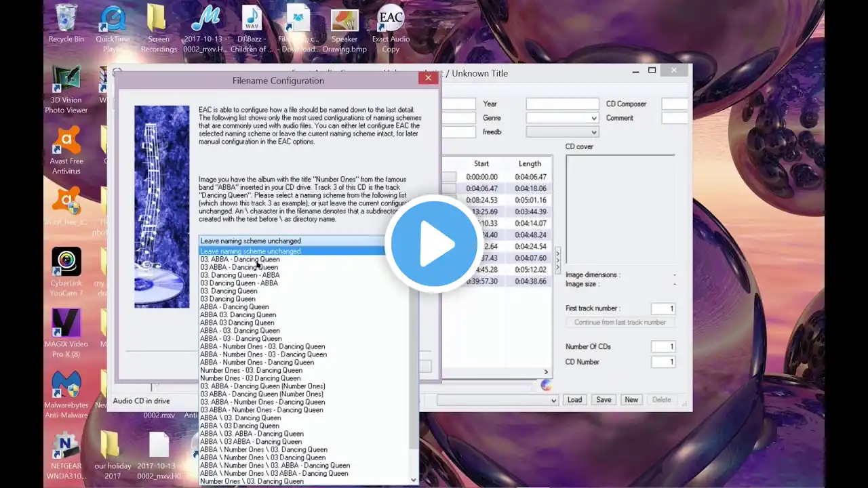Launch the NETGEAR WNDA310 shortcut
The image size is (868, 488).
[66, 454]
